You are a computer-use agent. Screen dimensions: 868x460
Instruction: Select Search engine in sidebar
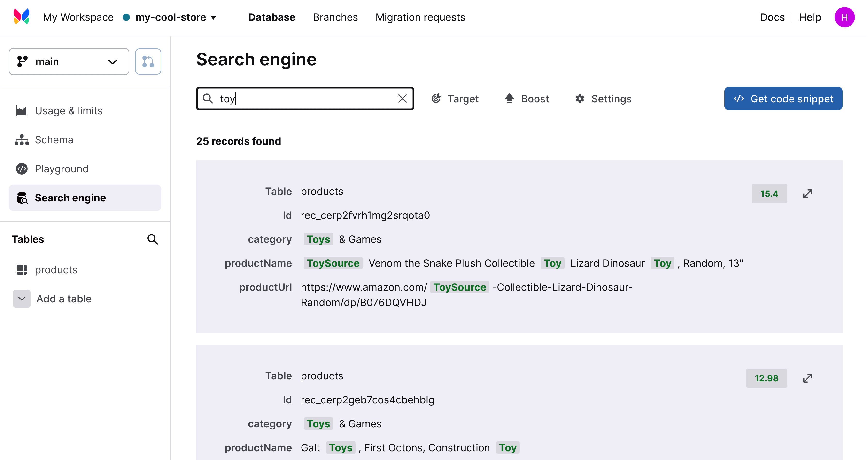click(85, 198)
